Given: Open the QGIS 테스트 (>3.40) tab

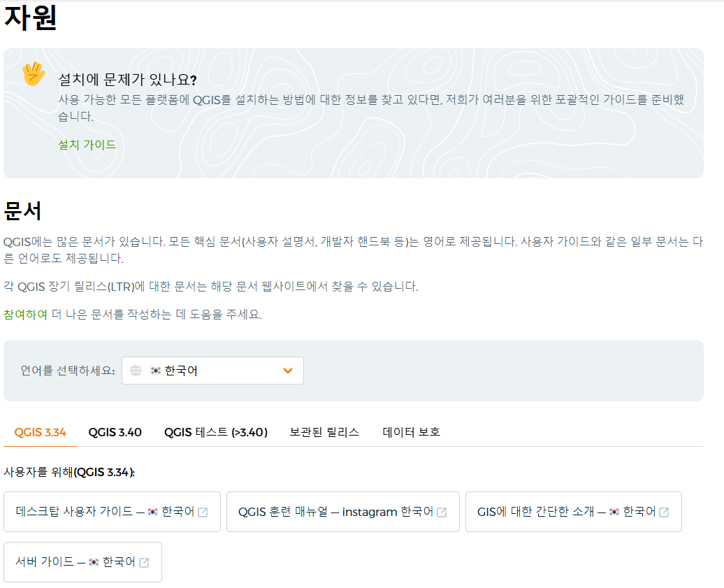Looking at the screenshot, I should pos(216,432).
